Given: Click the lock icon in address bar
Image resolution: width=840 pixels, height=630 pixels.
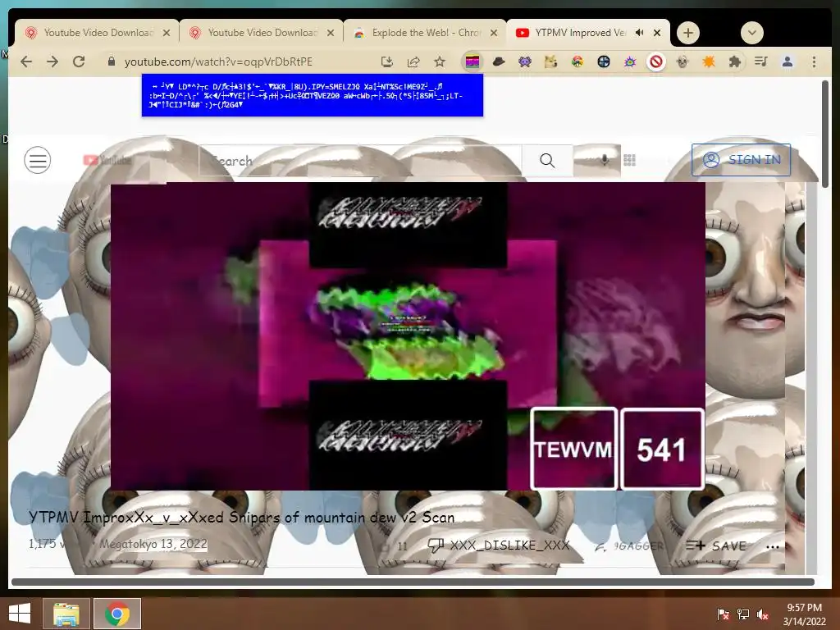Looking at the screenshot, I should [x=112, y=62].
